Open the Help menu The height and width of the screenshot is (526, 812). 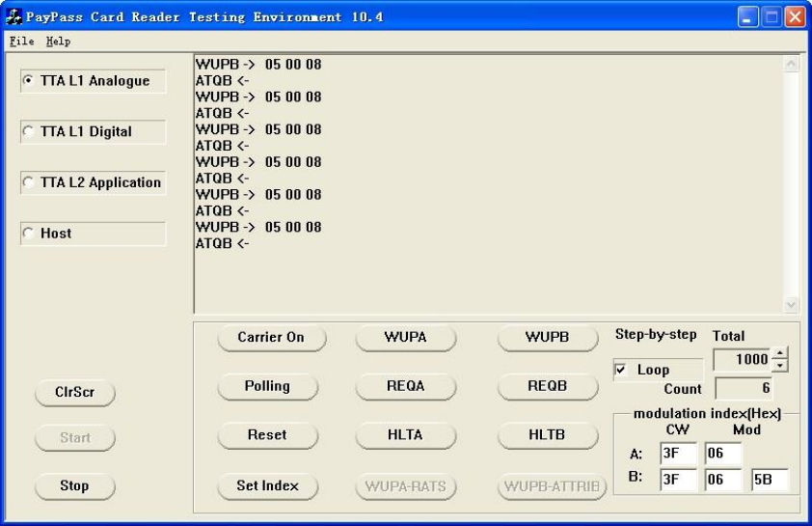pyautogui.click(x=58, y=41)
